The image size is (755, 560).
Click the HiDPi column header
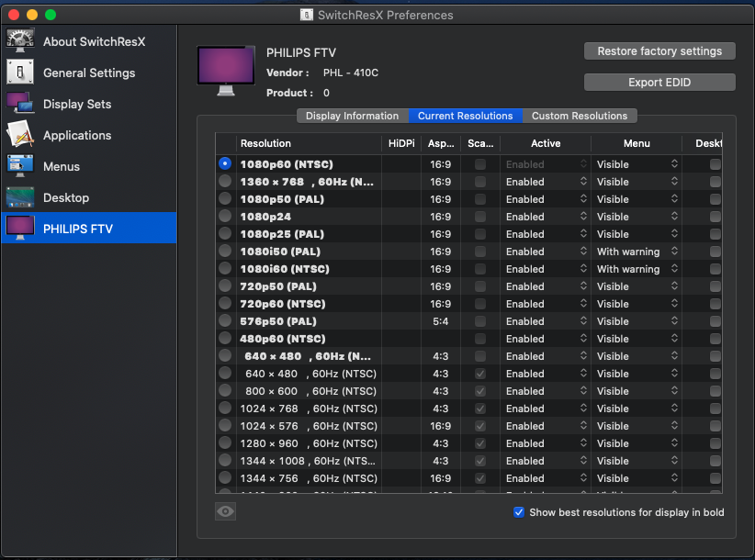pos(401,143)
